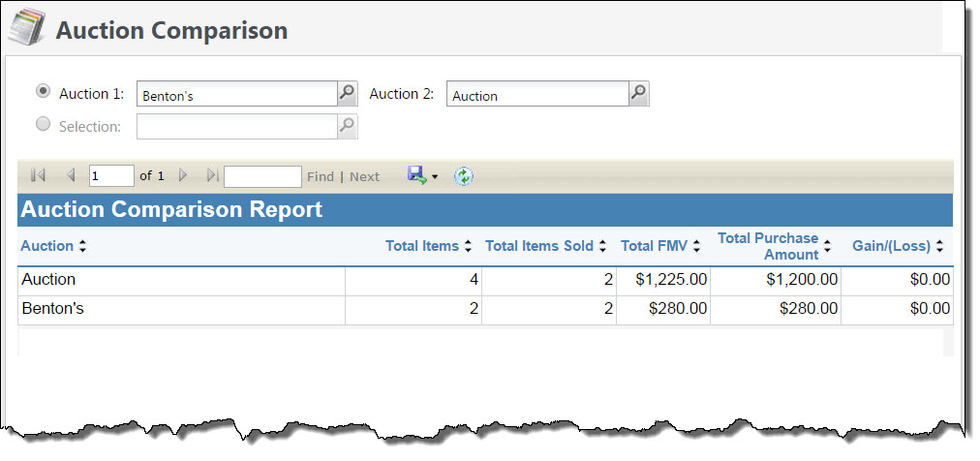Select the Auction 1 radio button
The image size is (980, 461).
tap(43, 91)
